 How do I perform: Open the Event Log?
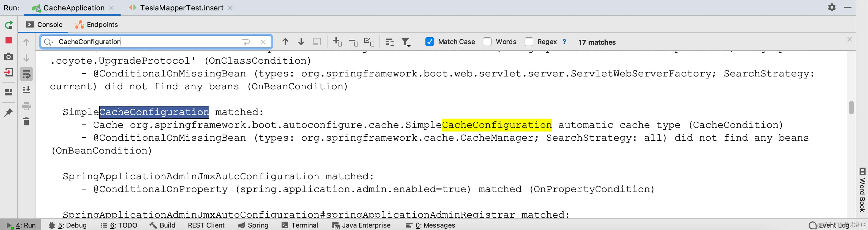coord(829,225)
